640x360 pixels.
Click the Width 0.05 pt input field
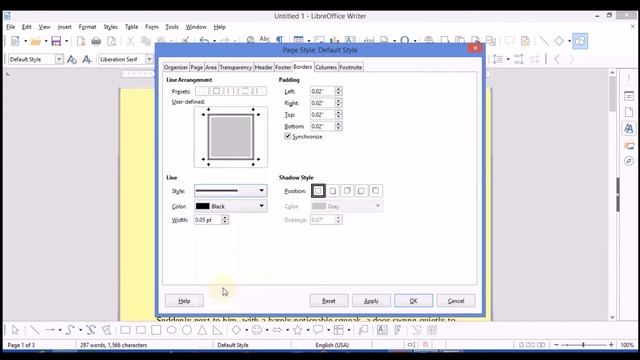point(208,220)
